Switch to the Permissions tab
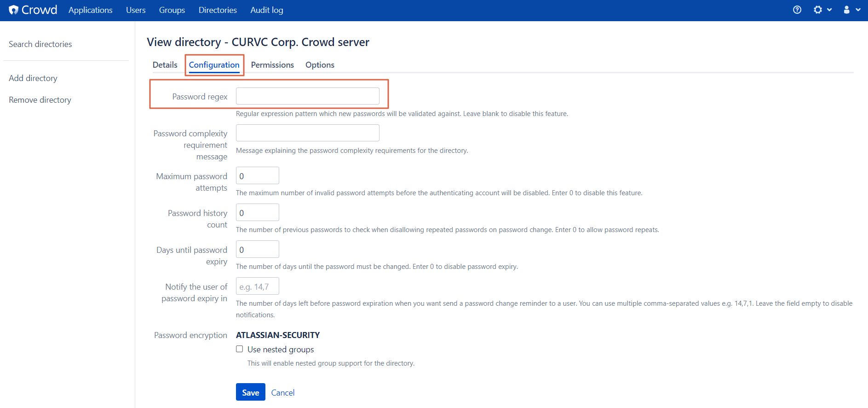Screen dimensions: 868x408 (272, 65)
